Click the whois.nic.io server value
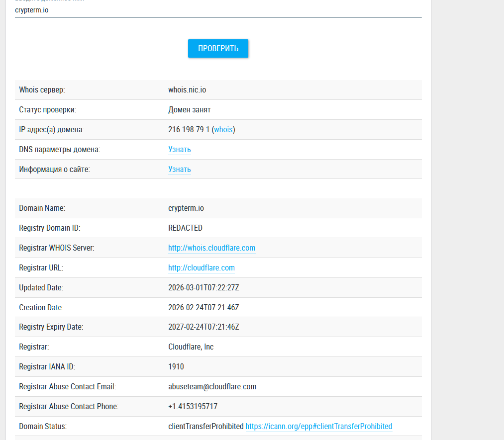Image resolution: width=504 pixels, height=440 pixels. click(x=187, y=90)
